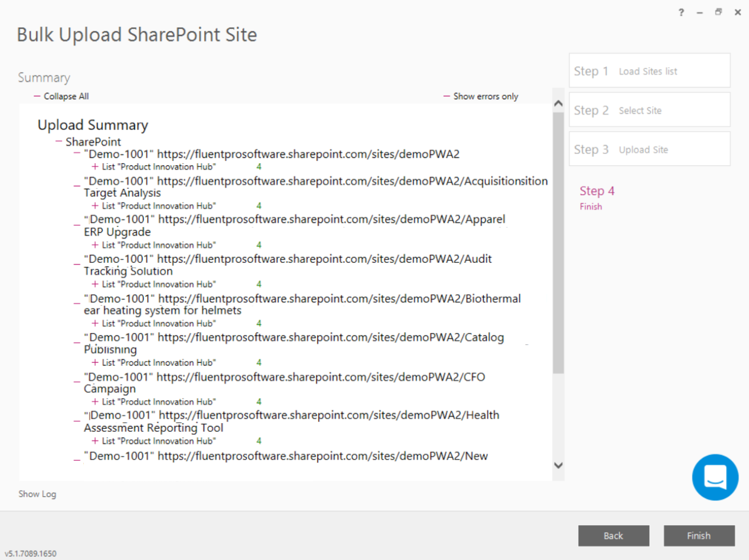Go to Step 3 Upload Site
The height and width of the screenshot is (560, 749).
[650, 149]
